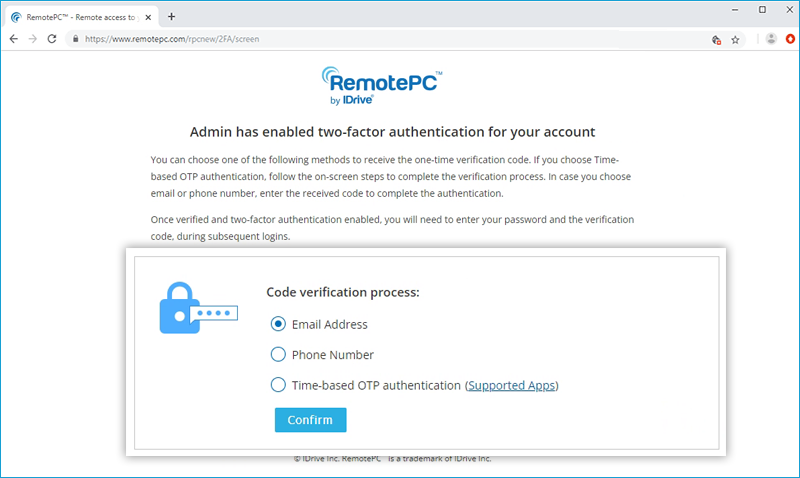Image resolution: width=800 pixels, height=478 pixels.
Task: Bookmark this page with the star icon
Action: tap(735, 39)
